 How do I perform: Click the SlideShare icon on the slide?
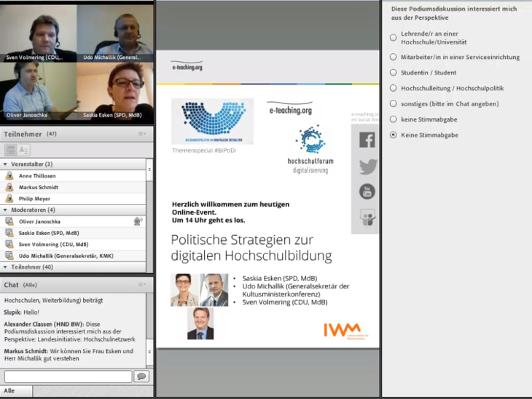367,217
